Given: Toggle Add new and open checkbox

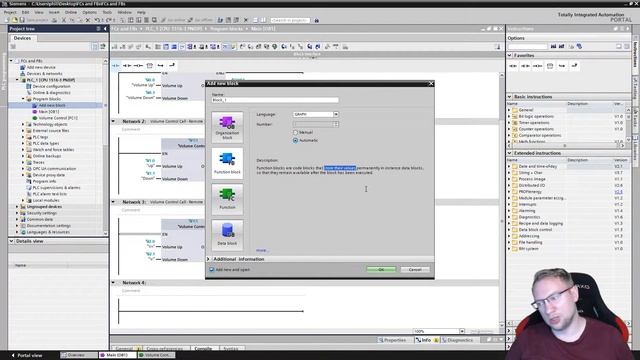Looking at the screenshot, I should [x=211, y=269].
